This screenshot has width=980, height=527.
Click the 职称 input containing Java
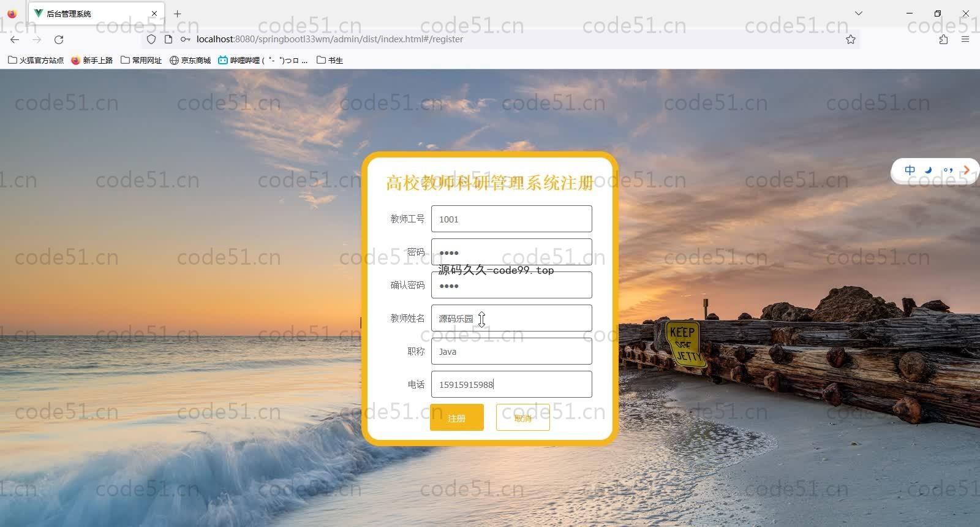tap(511, 351)
